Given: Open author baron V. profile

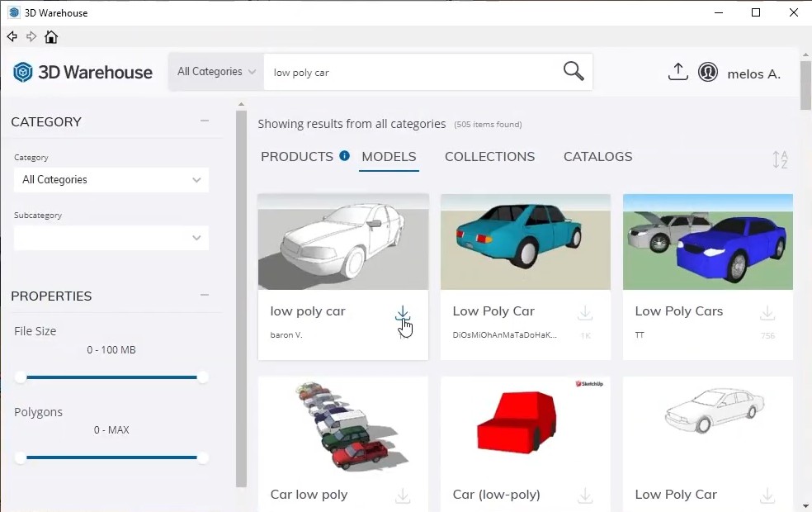Looking at the screenshot, I should [x=286, y=334].
